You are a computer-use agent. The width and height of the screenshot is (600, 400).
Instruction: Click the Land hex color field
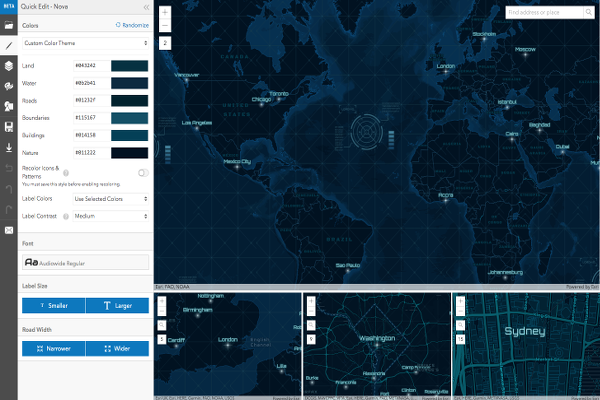(x=90, y=65)
